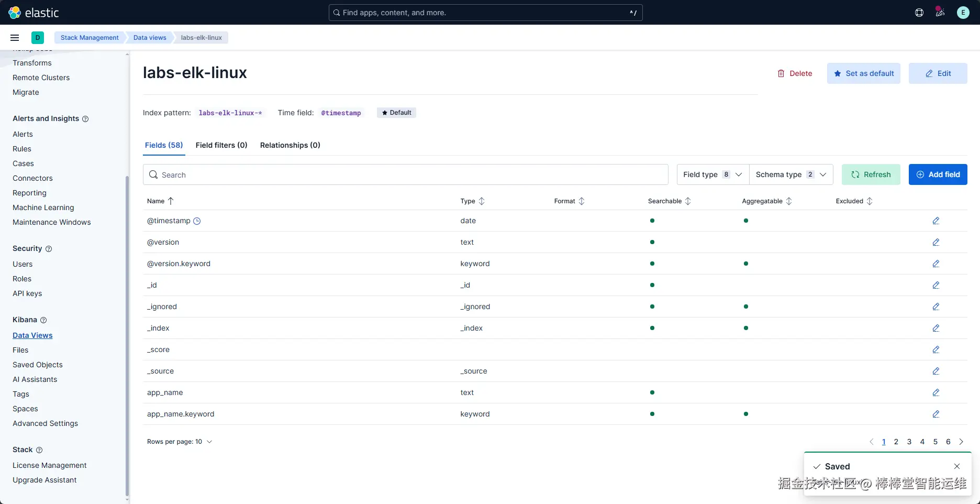The width and height of the screenshot is (980, 504).
Task: Dismiss the Saved toast notification
Action: [957, 466]
